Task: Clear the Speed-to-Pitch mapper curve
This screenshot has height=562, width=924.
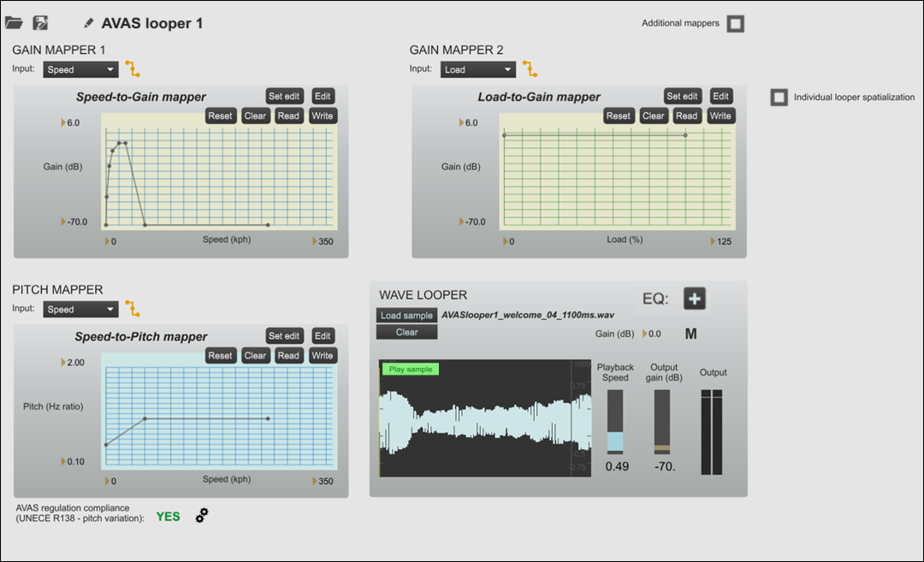Action: click(x=255, y=356)
